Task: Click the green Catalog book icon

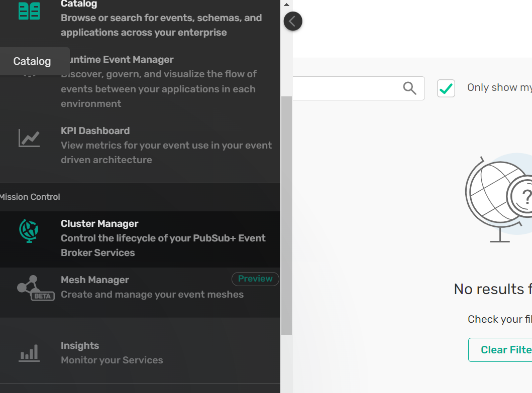Action: (29, 11)
